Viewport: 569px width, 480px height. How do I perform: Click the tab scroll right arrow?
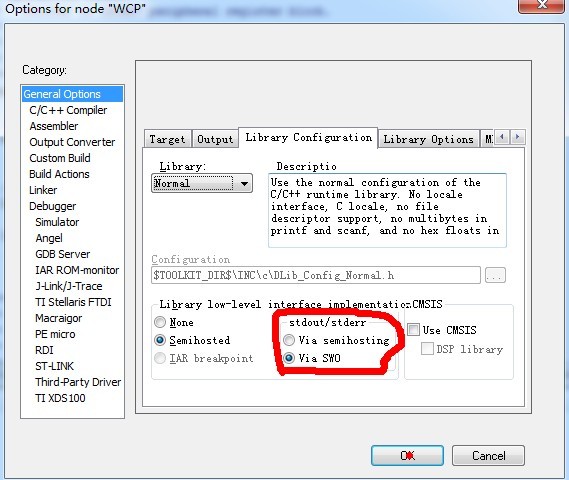(517, 137)
